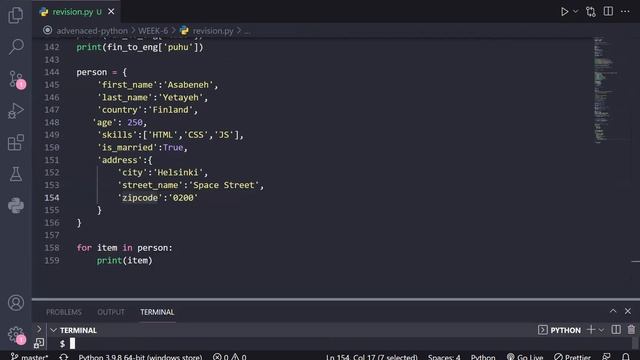The image size is (640, 360).
Task: Open changes compare icon in editor toolbar
Action: pos(591,12)
